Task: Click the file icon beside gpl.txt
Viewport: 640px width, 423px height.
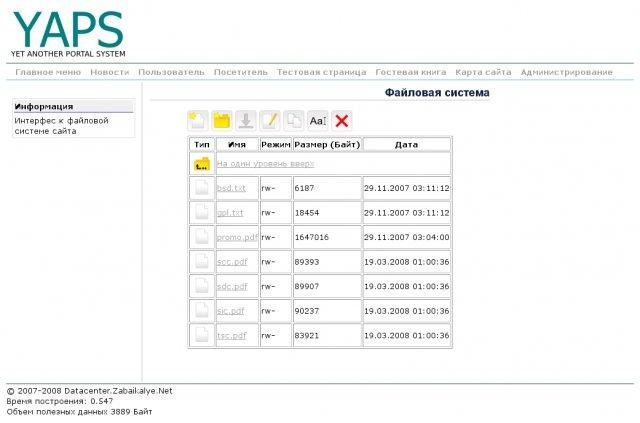Action: coord(202,213)
